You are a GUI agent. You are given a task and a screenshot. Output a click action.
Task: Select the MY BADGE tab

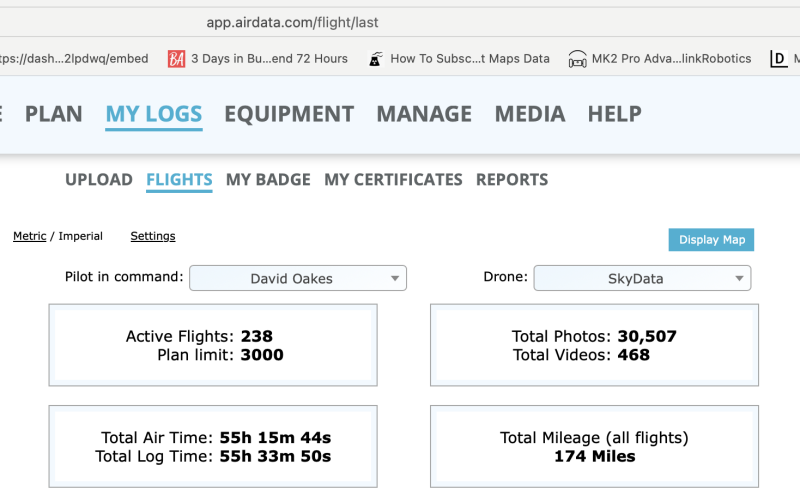coord(268,180)
